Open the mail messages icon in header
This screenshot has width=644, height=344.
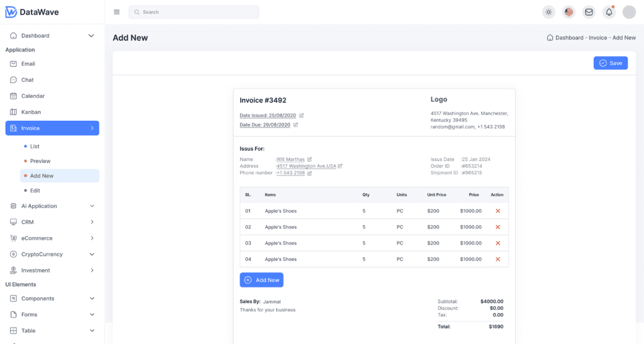pyautogui.click(x=589, y=12)
